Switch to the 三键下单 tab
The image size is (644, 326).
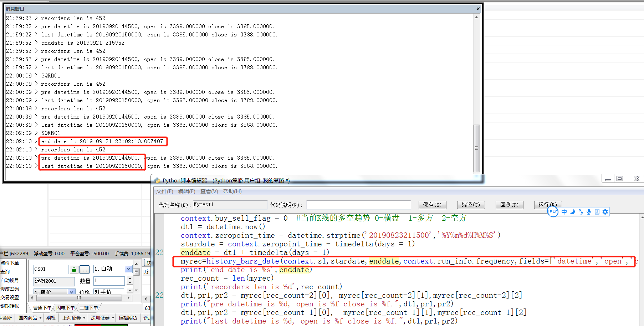coord(88,308)
